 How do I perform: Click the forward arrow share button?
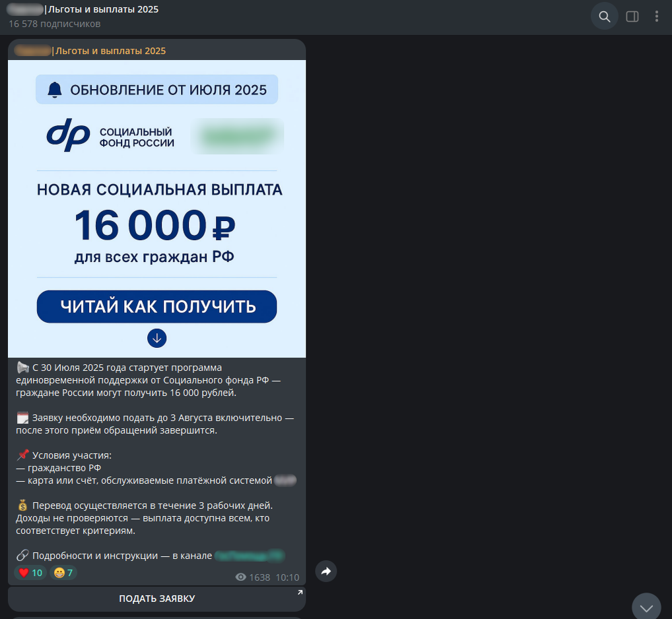point(326,571)
